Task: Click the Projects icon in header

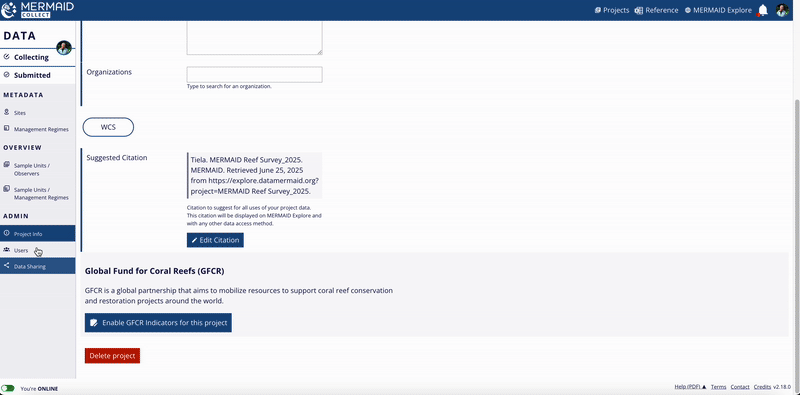Action: click(598, 10)
